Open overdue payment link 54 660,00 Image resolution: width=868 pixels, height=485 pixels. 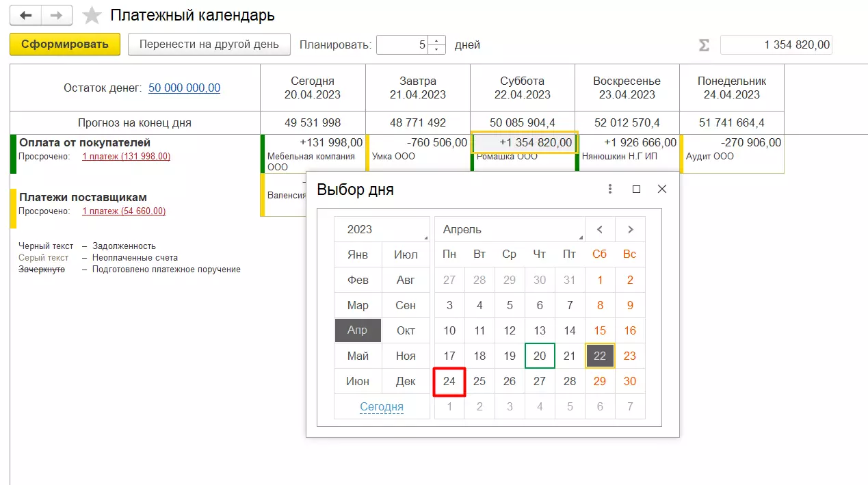(x=124, y=211)
